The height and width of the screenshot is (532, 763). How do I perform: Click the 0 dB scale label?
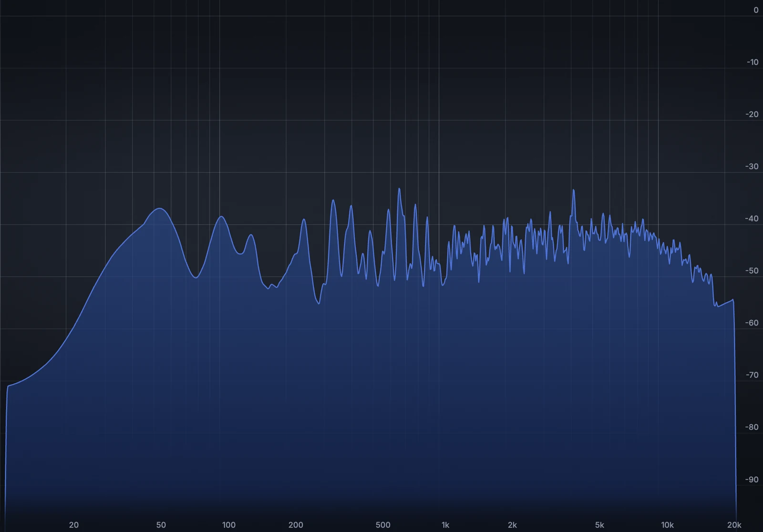pyautogui.click(x=756, y=10)
